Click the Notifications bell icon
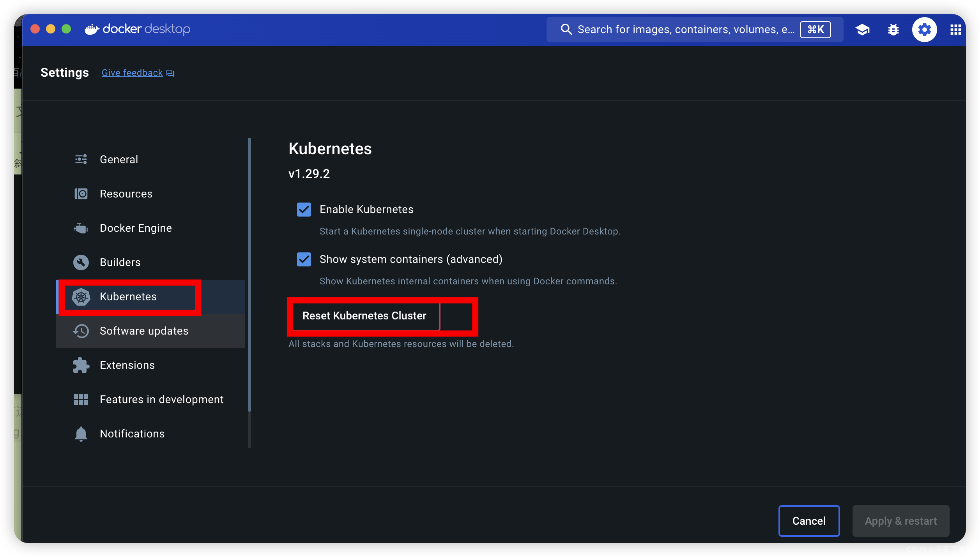 [81, 434]
